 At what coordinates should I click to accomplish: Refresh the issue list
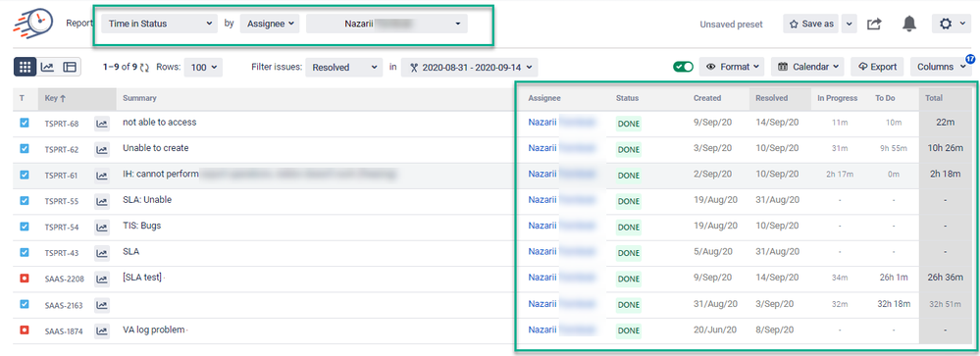145,67
